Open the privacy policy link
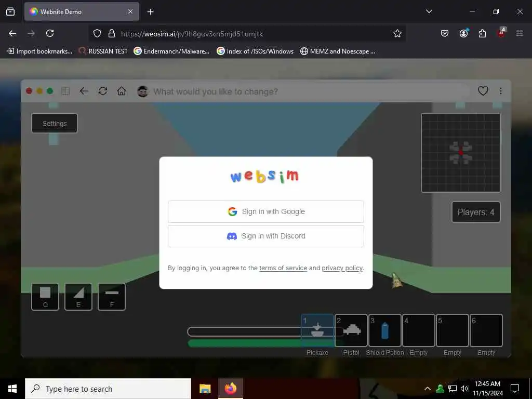532x399 pixels. click(x=342, y=268)
